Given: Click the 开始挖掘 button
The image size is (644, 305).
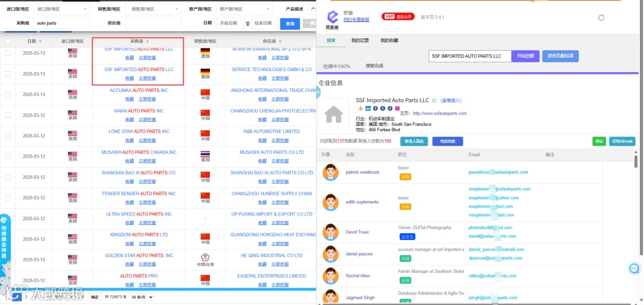Looking at the screenshot, I should point(525,56).
